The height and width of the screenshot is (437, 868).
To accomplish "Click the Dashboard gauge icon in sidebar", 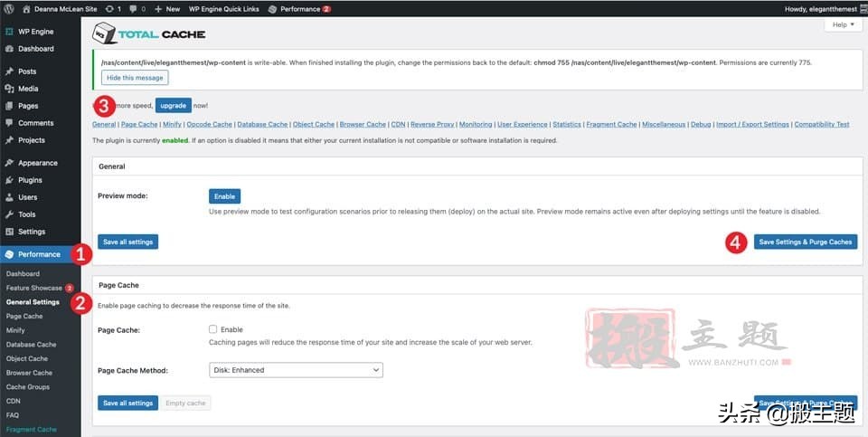I will 9,49.
